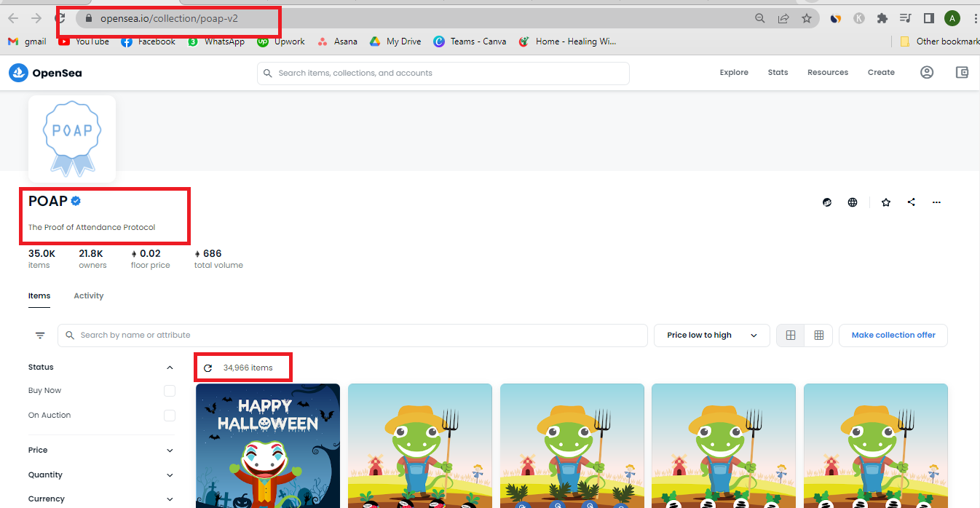The image size is (980, 508).
Task: Open the Facebook bookmark
Action: click(149, 41)
